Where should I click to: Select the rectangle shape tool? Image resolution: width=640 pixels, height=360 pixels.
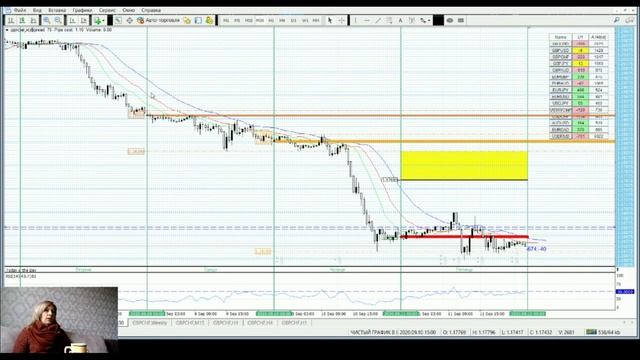pos(461,20)
